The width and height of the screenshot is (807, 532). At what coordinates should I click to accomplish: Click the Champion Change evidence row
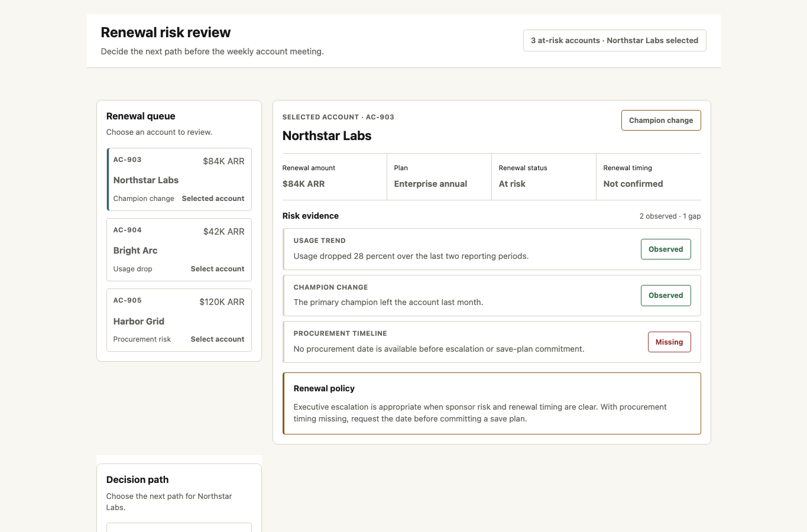click(x=492, y=296)
